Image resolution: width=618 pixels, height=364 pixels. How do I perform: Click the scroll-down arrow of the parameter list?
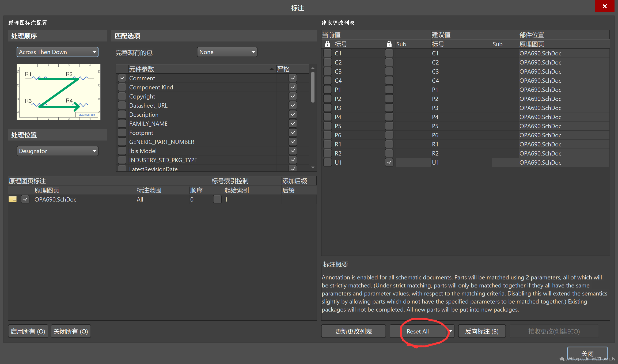tap(313, 168)
